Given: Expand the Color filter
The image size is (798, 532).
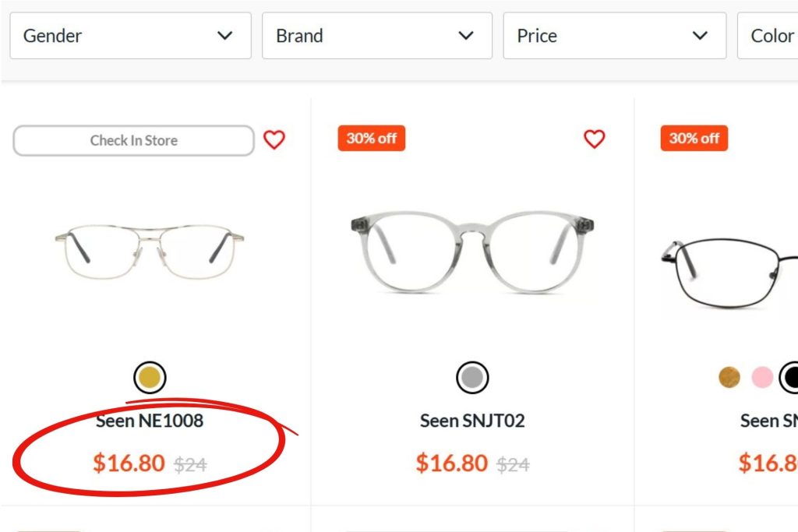Looking at the screenshot, I should point(774,35).
